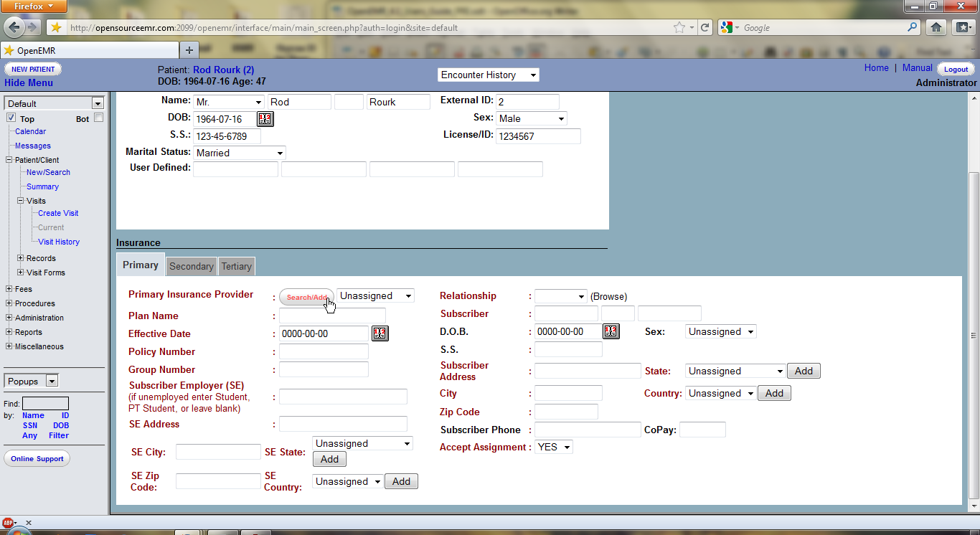Click the Search/Add insurance provider button
980x535 pixels.
coord(306,297)
